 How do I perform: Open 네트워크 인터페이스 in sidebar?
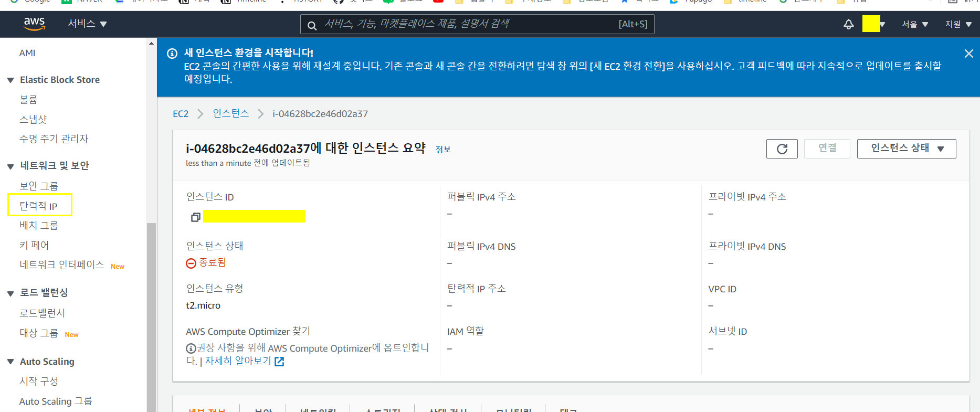click(x=62, y=265)
